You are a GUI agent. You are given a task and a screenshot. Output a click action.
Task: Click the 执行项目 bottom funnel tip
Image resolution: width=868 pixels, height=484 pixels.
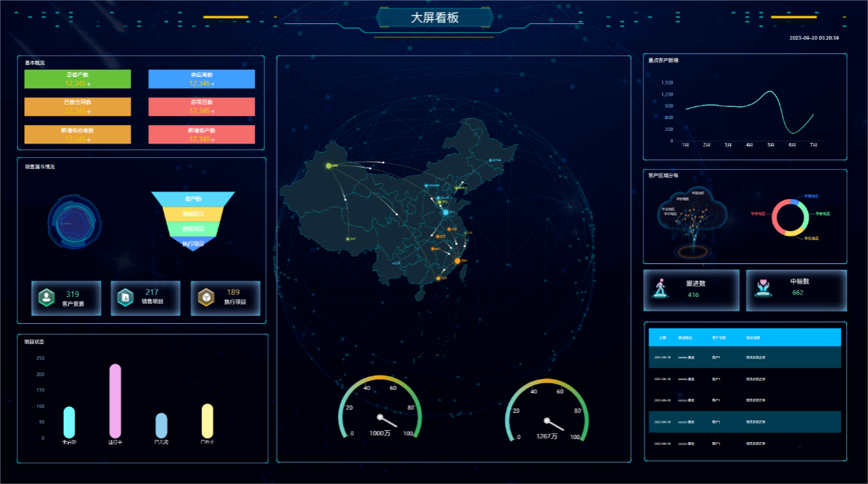(193, 245)
